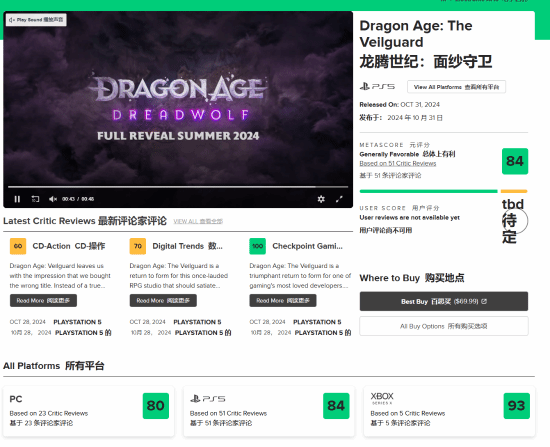Open Digital Trends review title
Image resolution: width=550 pixels, height=447 pixels.
coord(187,246)
